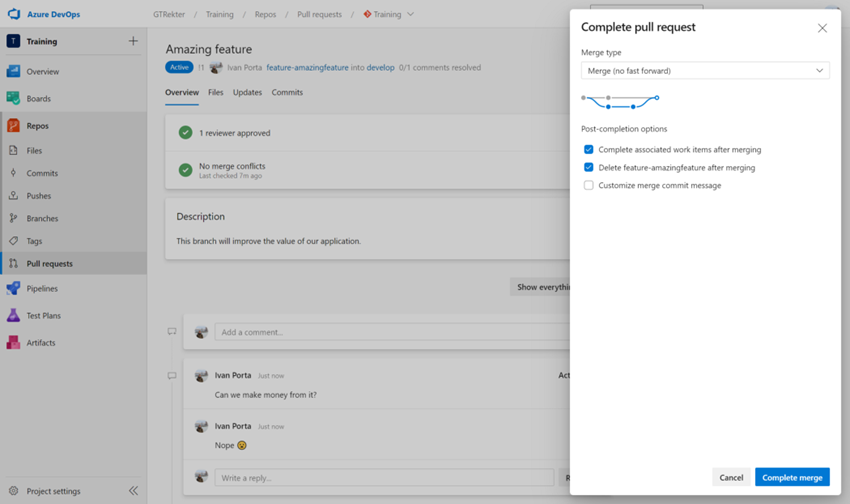Image resolution: width=850 pixels, height=504 pixels.
Task: Click the comment thread icon beside Ivan Porta
Action: coord(172,376)
